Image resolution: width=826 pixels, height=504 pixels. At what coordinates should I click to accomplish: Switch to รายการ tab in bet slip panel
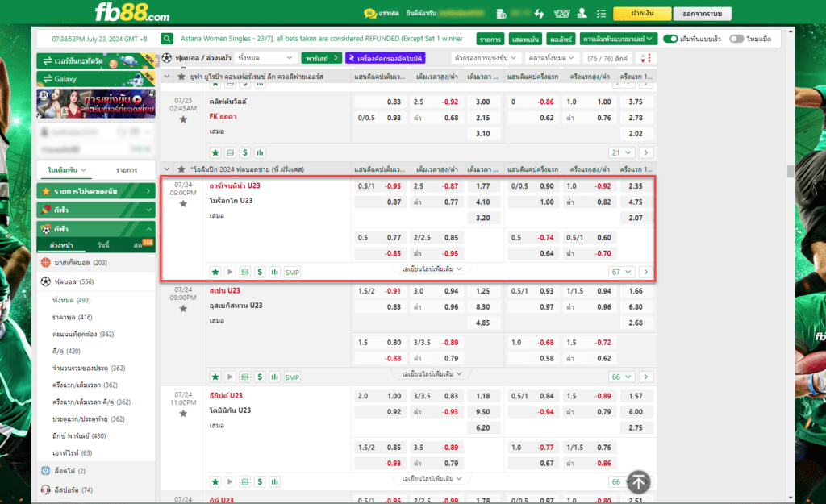click(127, 169)
